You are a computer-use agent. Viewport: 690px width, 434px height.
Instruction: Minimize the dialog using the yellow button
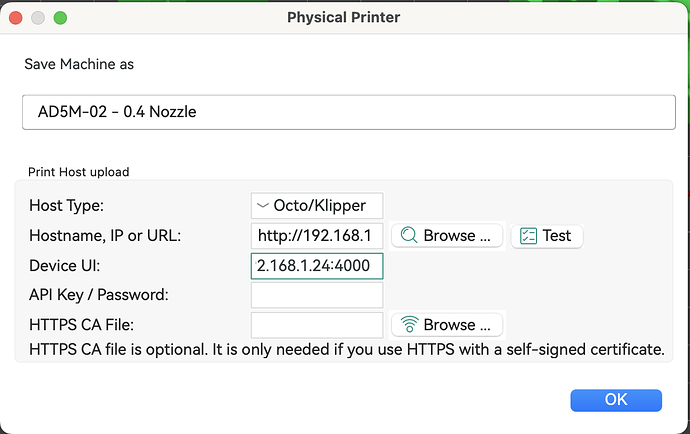38,17
